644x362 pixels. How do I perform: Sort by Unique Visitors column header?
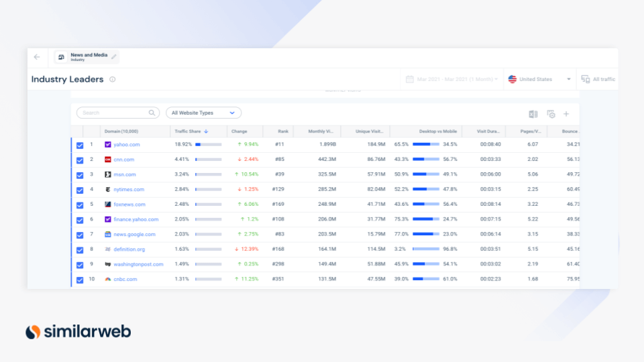point(369,131)
